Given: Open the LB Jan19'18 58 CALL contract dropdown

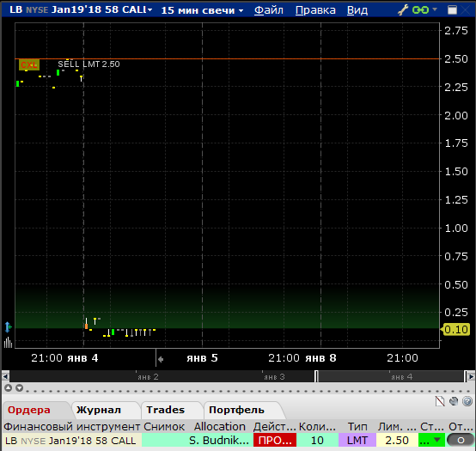Looking at the screenshot, I should pyautogui.click(x=150, y=10).
